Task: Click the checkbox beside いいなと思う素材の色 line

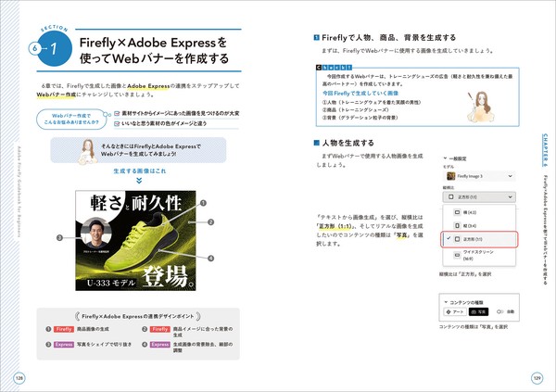Action: 117,124
